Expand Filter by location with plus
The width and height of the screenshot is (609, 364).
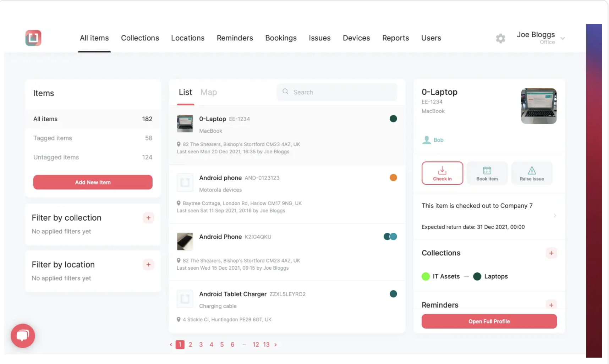[148, 265]
